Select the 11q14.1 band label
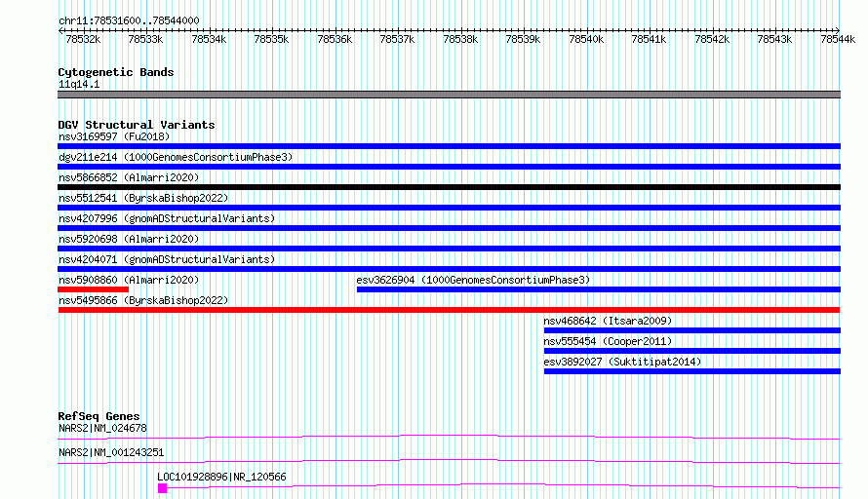The width and height of the screenshot is (868, 499). [x=79, y=84]
